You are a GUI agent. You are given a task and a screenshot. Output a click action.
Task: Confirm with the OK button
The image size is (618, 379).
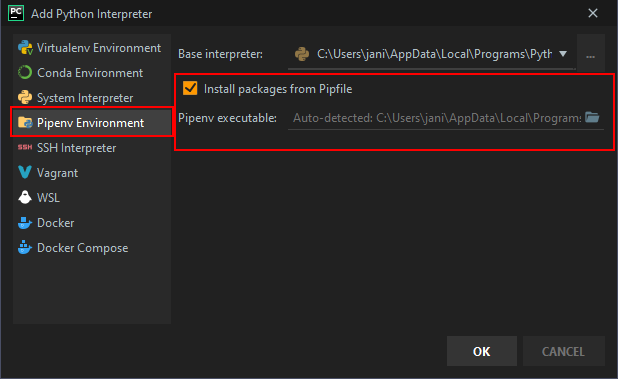coord(482,351)
